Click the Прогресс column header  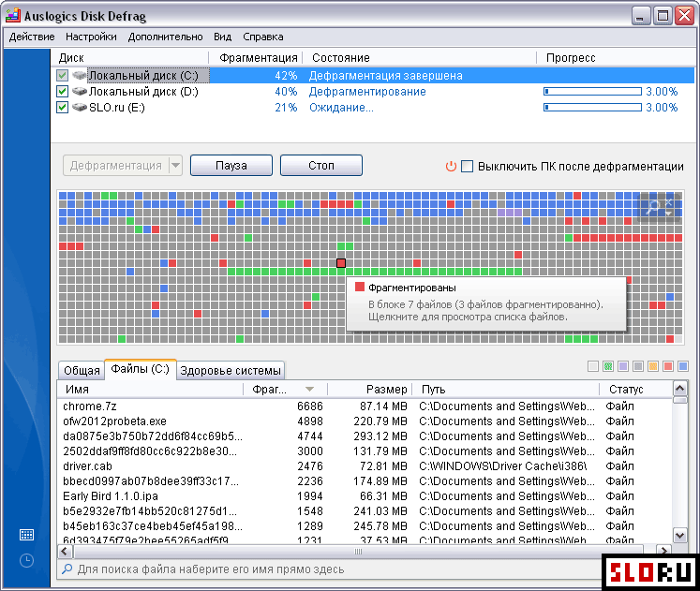click(616, 58)
